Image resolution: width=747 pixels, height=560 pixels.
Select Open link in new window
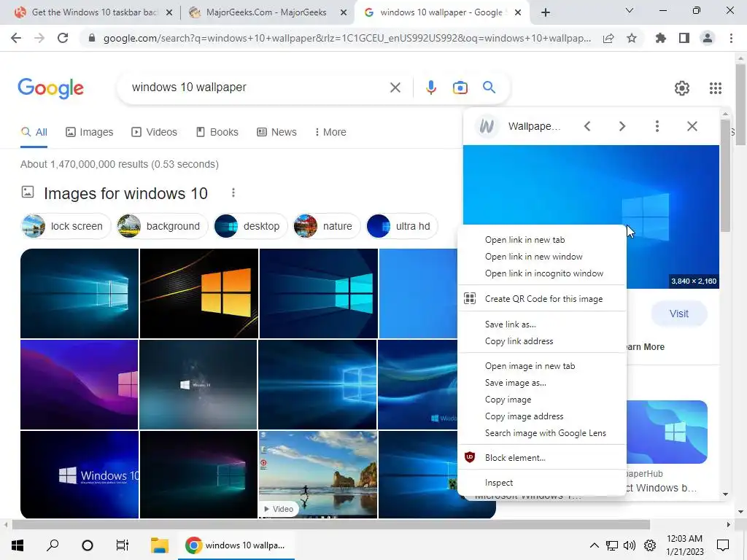tap(542, 257)
